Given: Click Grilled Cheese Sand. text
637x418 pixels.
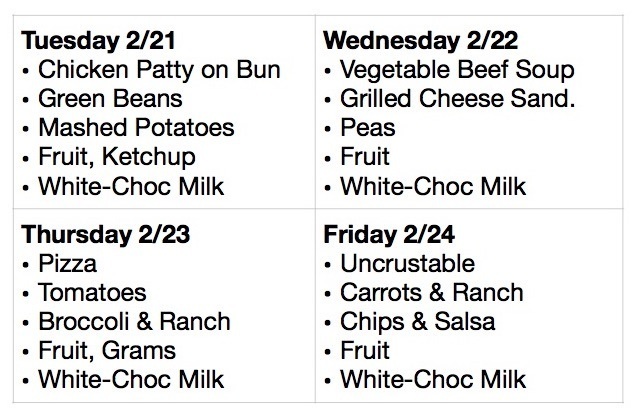Looking at the screenshot, I should tap(457, 99).
